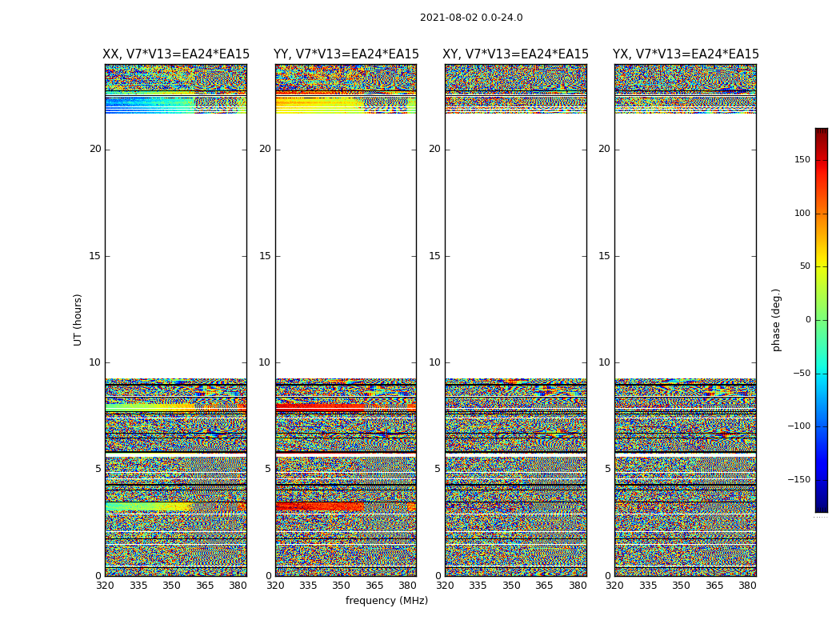Click the 350 MHz tick under XX panel

(171, 586)
